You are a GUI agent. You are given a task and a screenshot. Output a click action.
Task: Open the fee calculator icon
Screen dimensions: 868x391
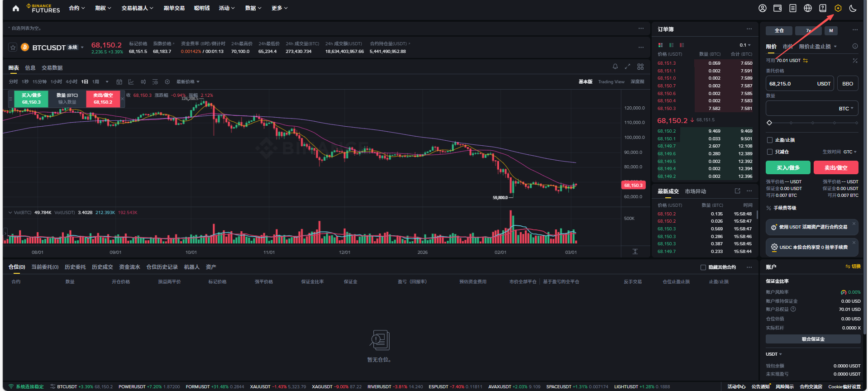point(855,60)
